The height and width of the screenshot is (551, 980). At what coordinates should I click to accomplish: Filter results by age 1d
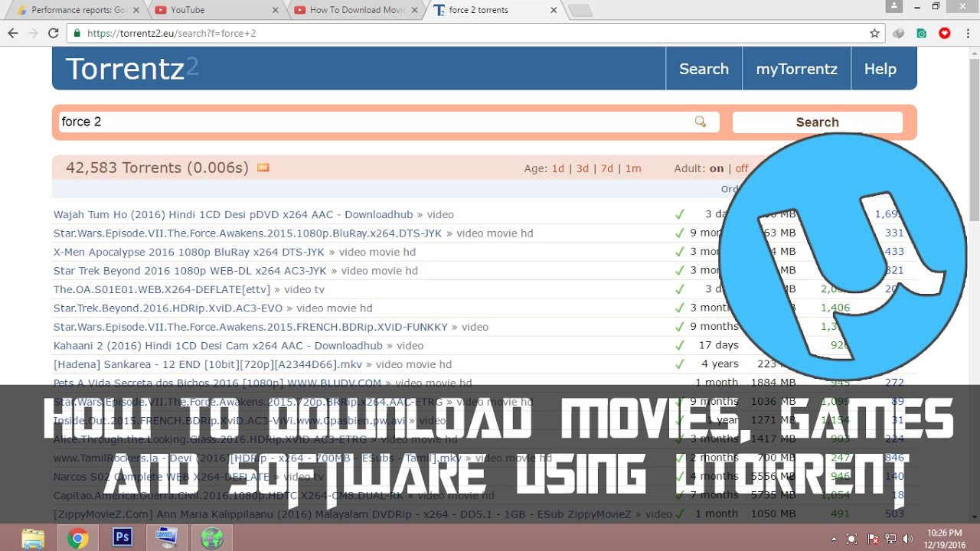tap(557, 168)
